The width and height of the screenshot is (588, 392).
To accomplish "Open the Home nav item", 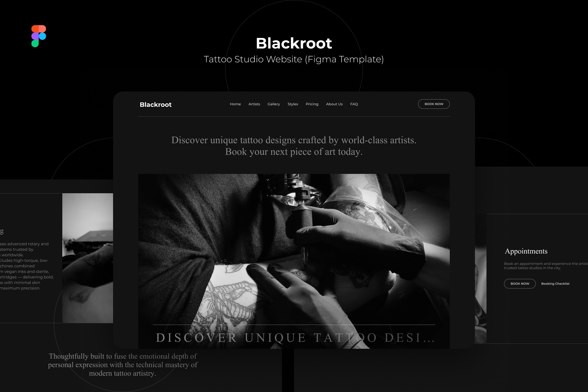I will pos(235,104).
